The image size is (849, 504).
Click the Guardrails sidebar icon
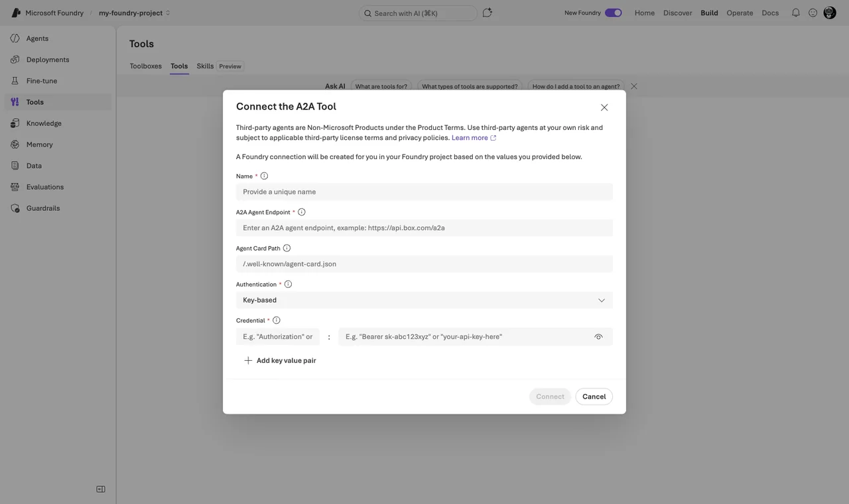[15, 208]
